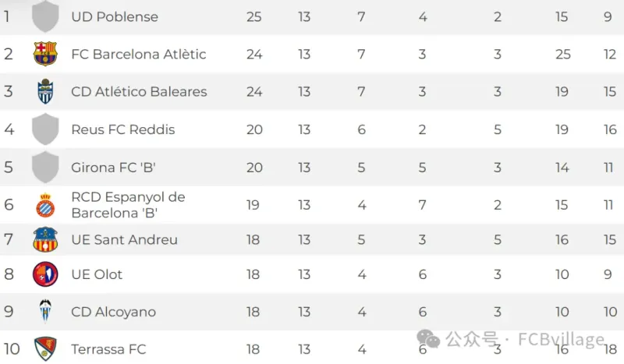
Task: Open the CD Alcoyano team name
Action: pos(114,312)
